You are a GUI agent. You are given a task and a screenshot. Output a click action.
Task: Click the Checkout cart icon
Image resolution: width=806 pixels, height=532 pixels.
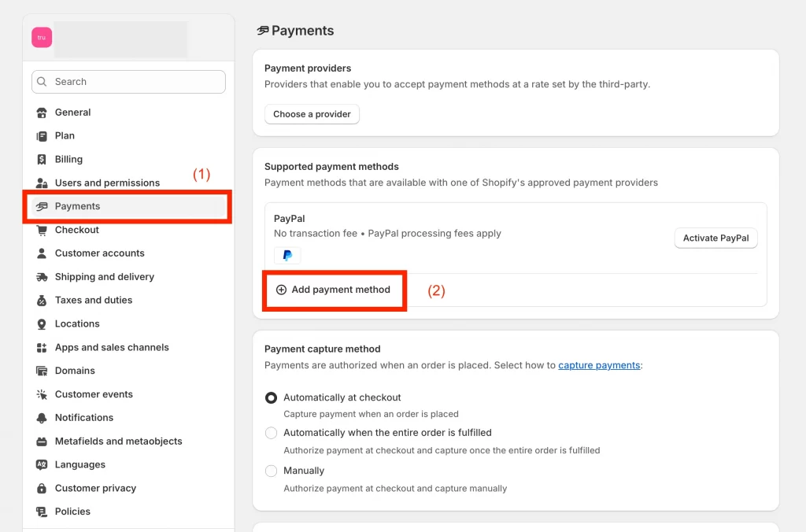pyautogui.click(x=42, y=230)
